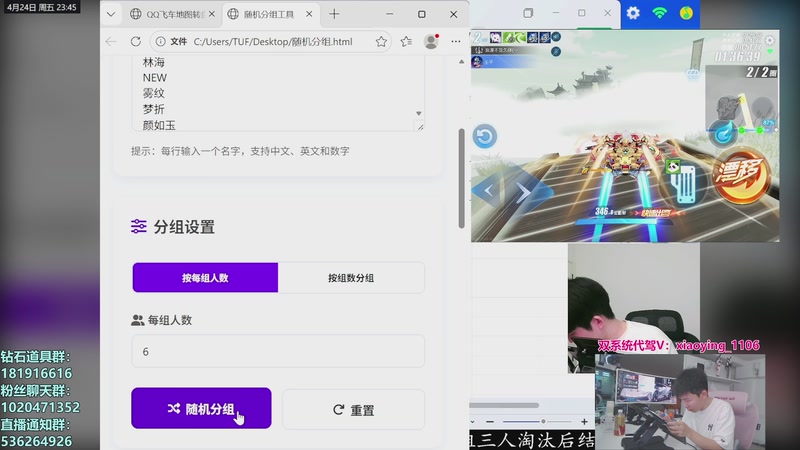Click the hint text 提示：每行输入一个名字
800x450 pixels.
[x=240, y=151]
